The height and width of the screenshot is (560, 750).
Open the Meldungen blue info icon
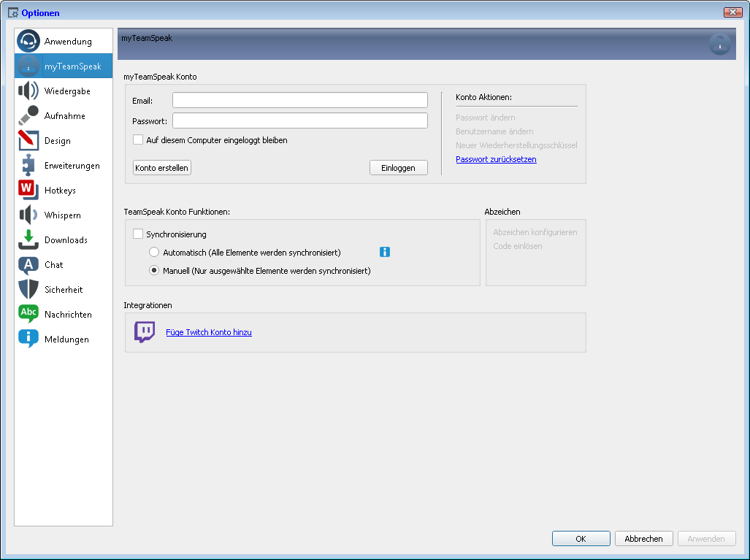(28, 339)
